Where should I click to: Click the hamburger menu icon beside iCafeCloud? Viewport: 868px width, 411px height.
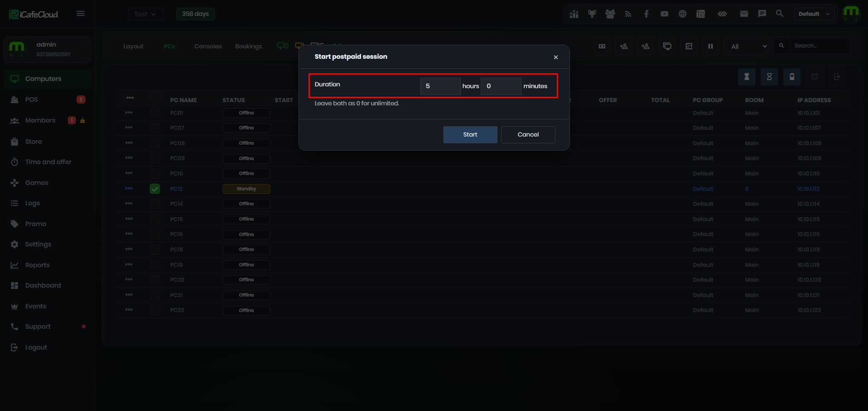pyautogui.click(x=81, y=14)
